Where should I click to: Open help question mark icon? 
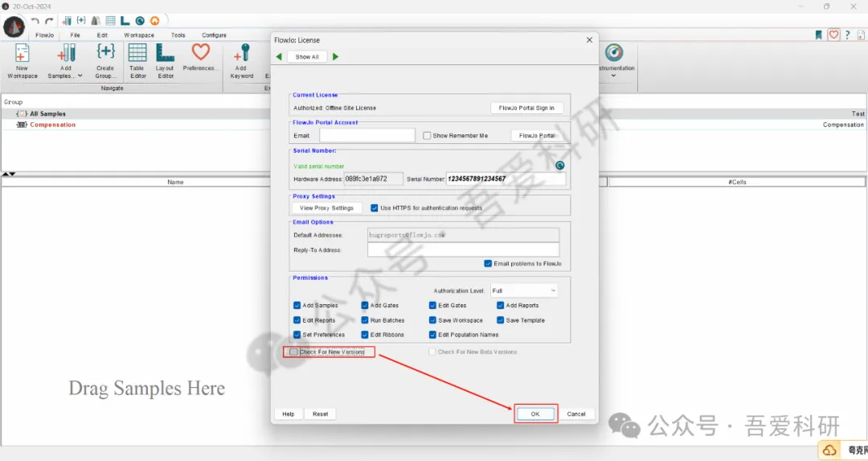[x=848, y=35]
